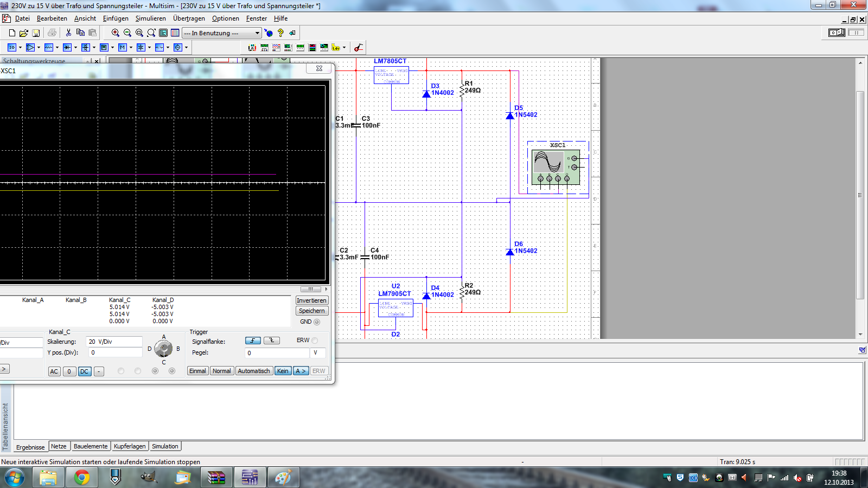Screen dimensions: 868x488
Task: Set channel coupling to 0
Action: (69, 371)
